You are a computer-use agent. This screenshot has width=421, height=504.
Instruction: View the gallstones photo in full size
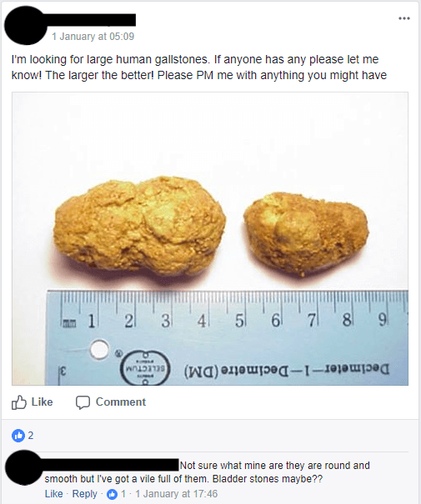(x=210, y=238)
